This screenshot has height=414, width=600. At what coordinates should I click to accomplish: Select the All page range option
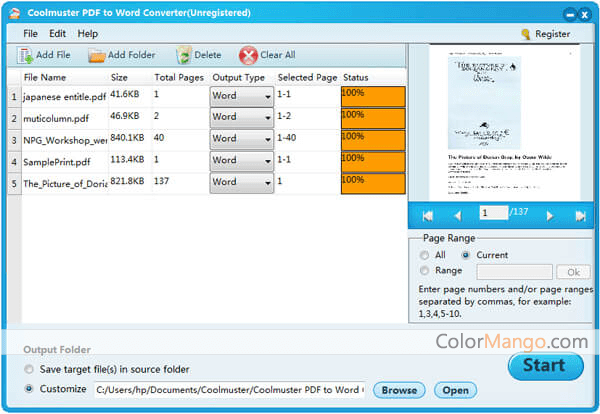tap(426, 255)
